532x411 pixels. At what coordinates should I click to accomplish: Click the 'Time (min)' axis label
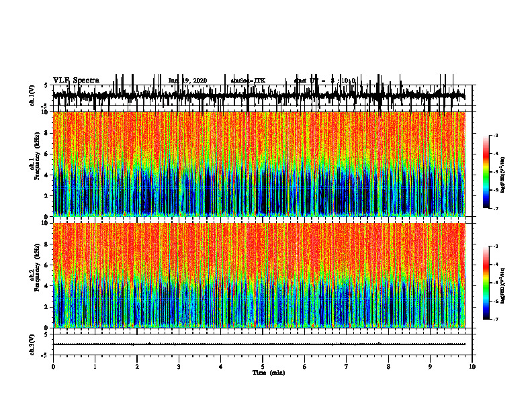[x=269, y=373]
